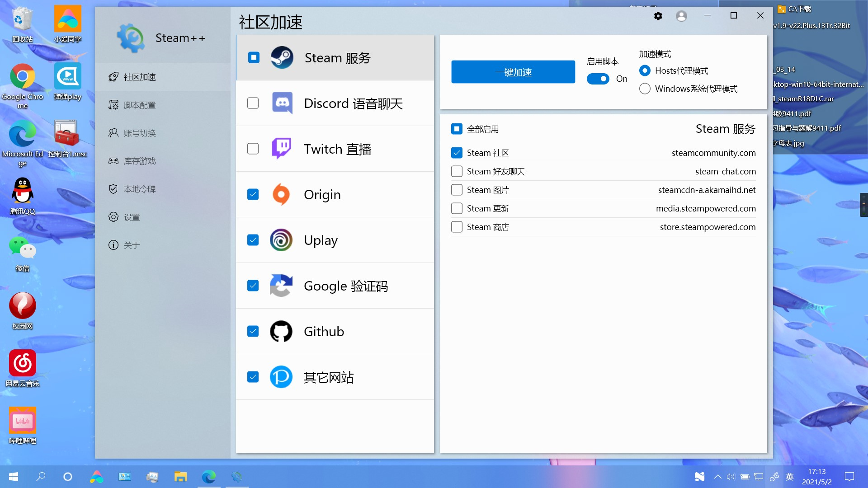Image resolution: width=868 pixels, height=488 pixels.
Task: Click the Origin logo icon
Action: (x=281, y=194)
